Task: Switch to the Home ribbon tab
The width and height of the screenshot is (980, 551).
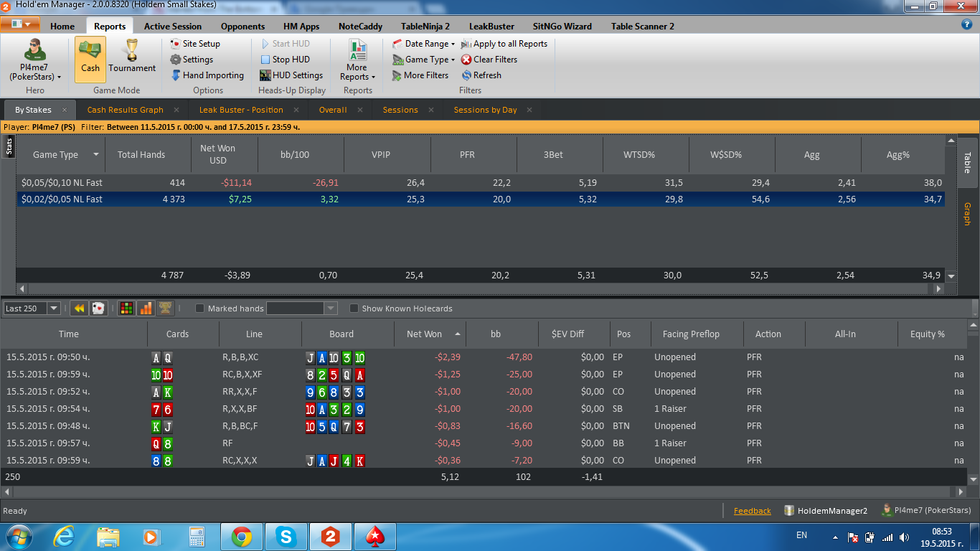Action: [x=62, y=27]
